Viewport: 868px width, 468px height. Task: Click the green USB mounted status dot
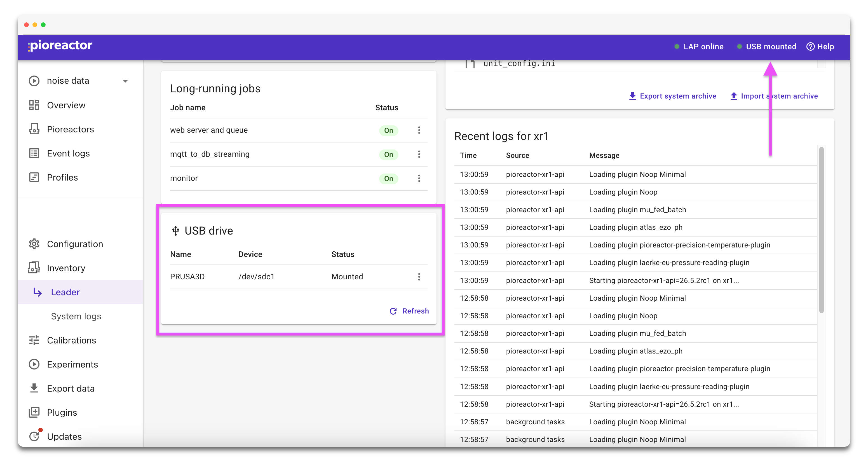739,46
